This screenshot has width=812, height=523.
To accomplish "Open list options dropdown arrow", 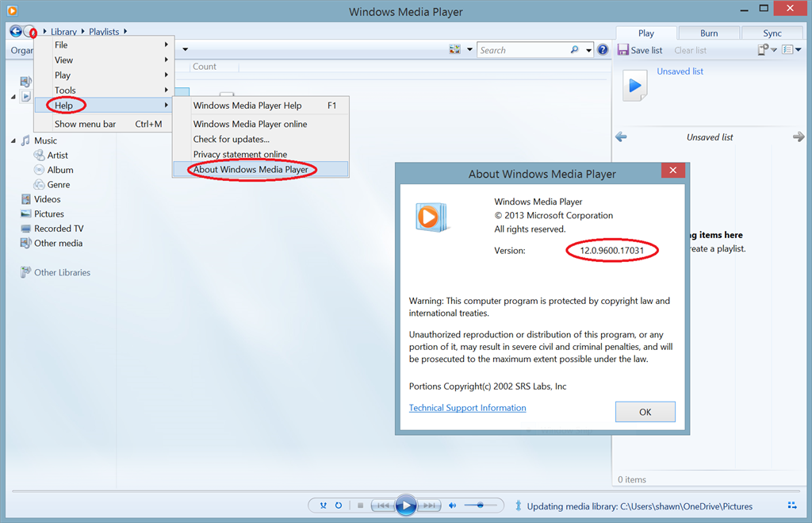I will tap(774, 50).
